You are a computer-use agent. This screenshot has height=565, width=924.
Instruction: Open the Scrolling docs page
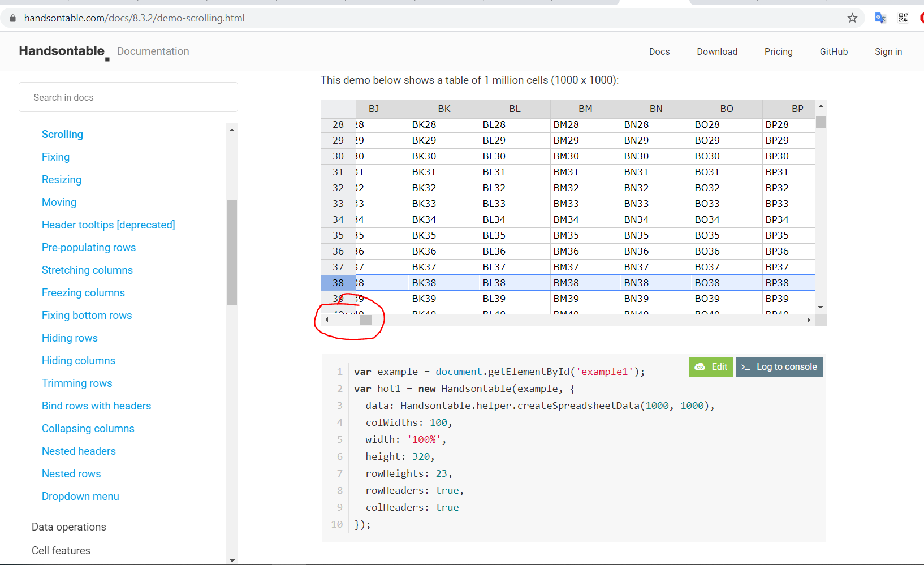[62, 134]
